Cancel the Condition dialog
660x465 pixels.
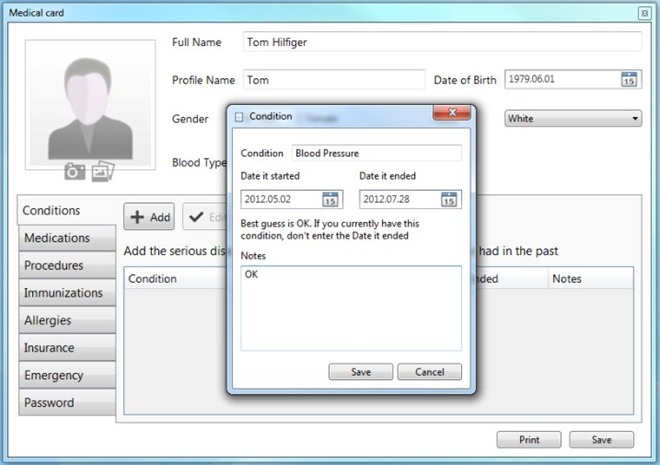429,372
